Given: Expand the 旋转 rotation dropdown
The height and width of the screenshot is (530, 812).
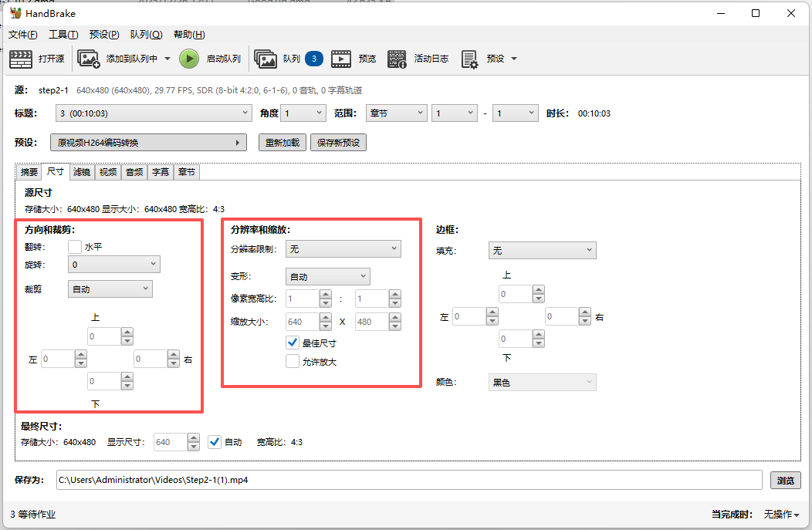Looking at the screenshot, I should (113, 265).
